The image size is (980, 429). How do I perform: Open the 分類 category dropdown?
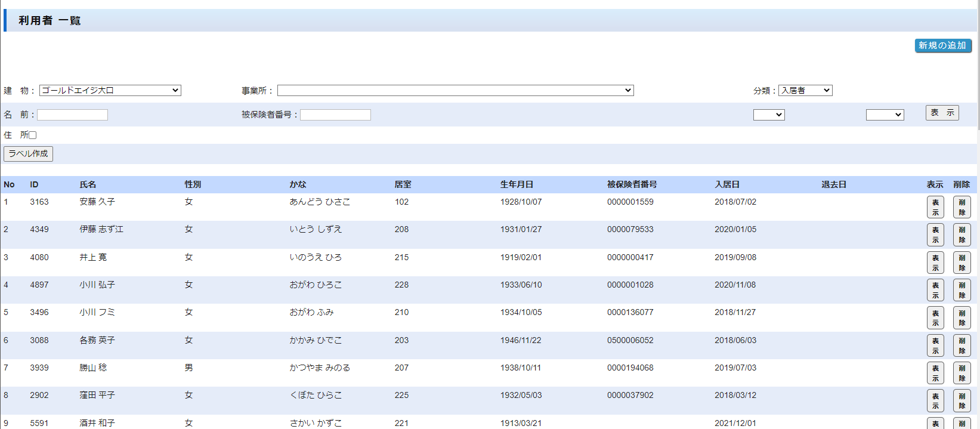point(805,91)
